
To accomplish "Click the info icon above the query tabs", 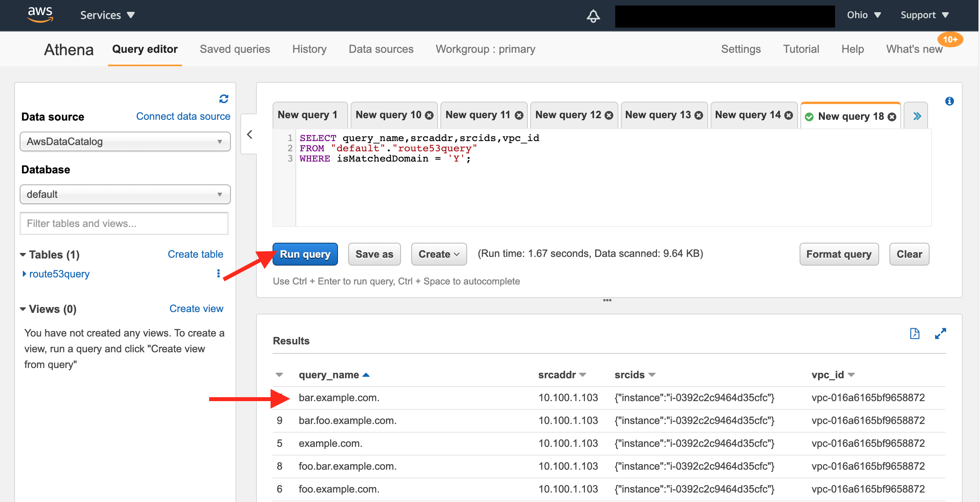I will (950, 101).
